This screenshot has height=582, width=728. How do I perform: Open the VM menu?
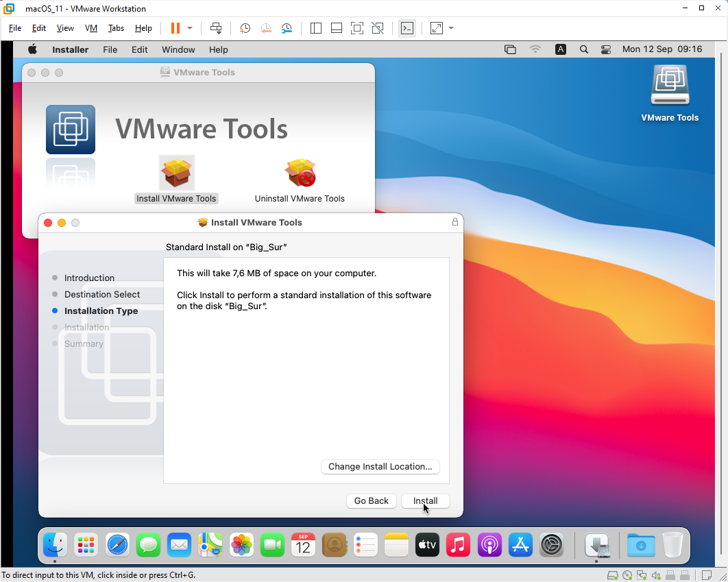pyautogui.click(x=91, y=28)
